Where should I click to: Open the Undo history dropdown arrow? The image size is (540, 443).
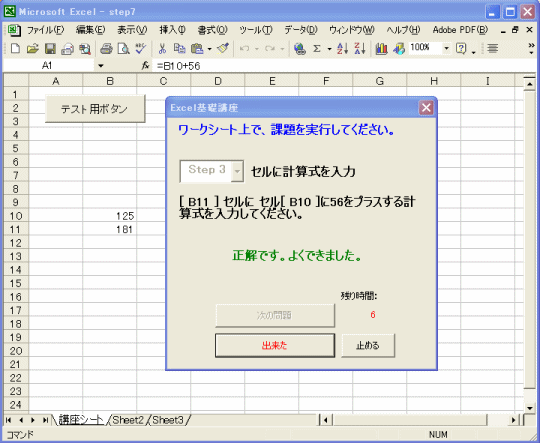point(257,49)
